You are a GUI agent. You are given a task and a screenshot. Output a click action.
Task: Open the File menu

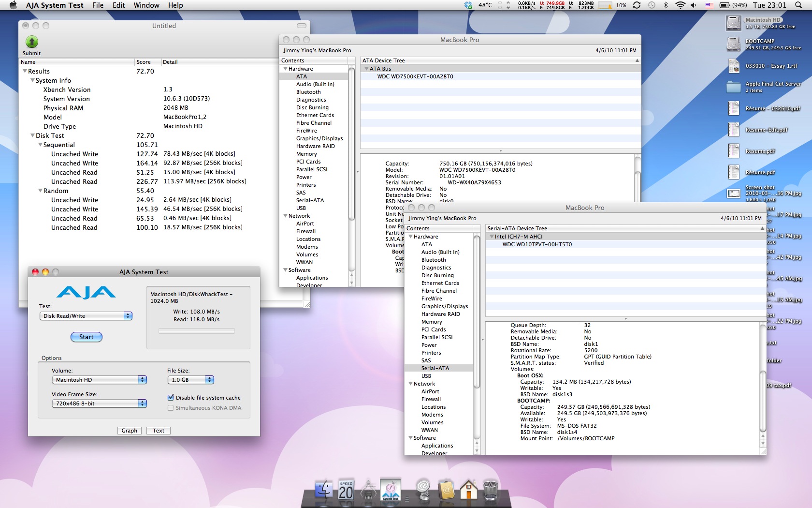coord(98,5)
